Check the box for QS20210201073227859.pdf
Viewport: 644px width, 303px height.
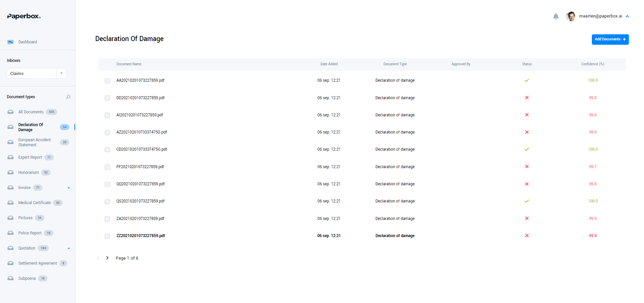(x=107, y=201)
